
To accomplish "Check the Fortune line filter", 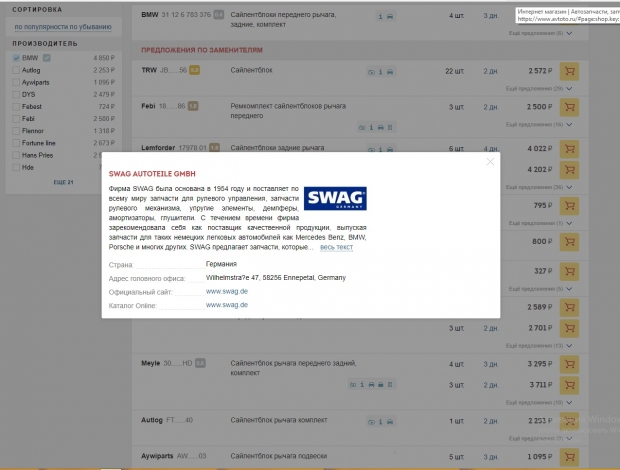I will pyautogui.click(x=16, y=142).
